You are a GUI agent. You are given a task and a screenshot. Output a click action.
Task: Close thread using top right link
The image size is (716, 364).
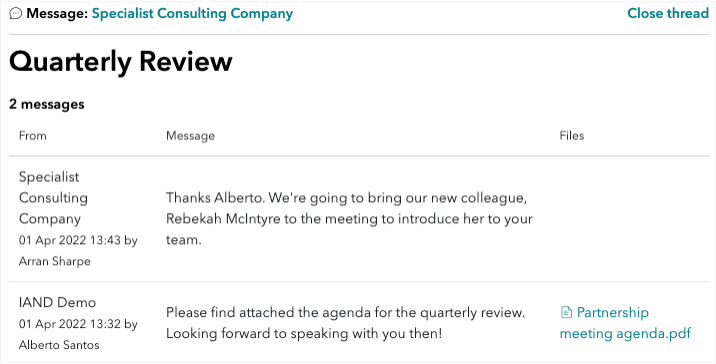pyautogui.click(x=668, y=13)
